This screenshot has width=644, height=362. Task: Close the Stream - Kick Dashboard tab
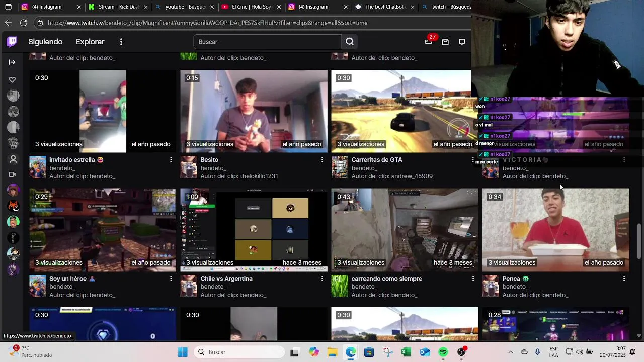tap(145, 7)
